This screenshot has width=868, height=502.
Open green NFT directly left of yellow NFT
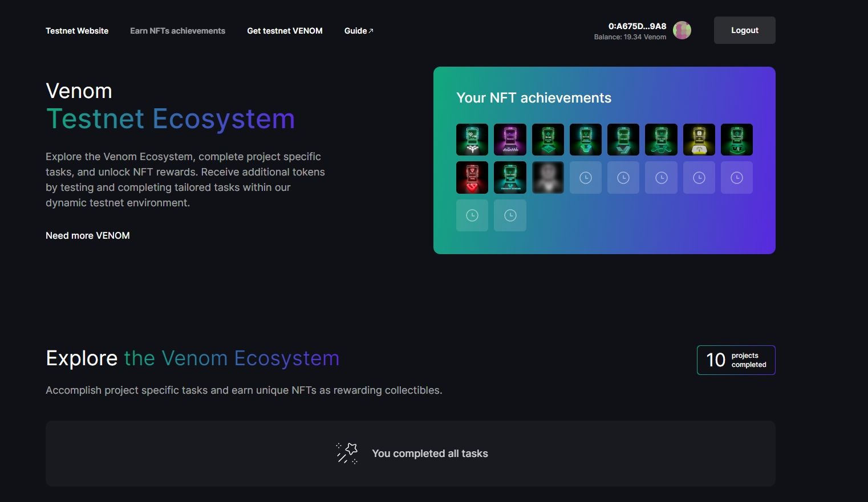661,140
